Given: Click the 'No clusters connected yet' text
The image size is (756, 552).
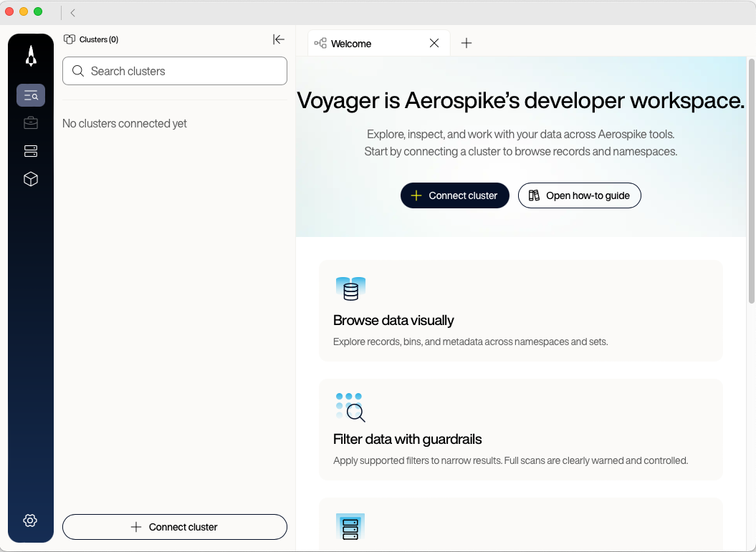Looking at the screenshot, I should point(125,123).
